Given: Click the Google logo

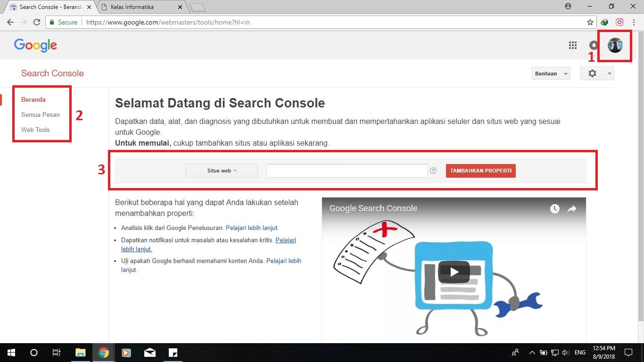Looking at the screenshot, I should (x=35, y=45).
